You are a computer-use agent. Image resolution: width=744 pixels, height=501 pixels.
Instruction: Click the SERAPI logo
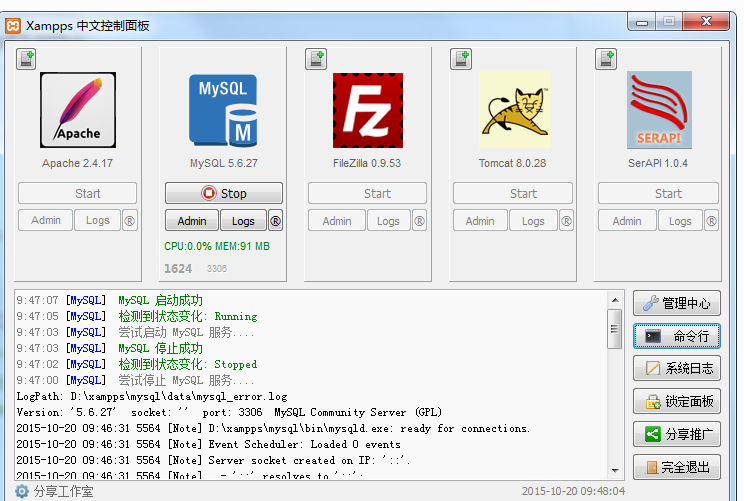(659, 110)
